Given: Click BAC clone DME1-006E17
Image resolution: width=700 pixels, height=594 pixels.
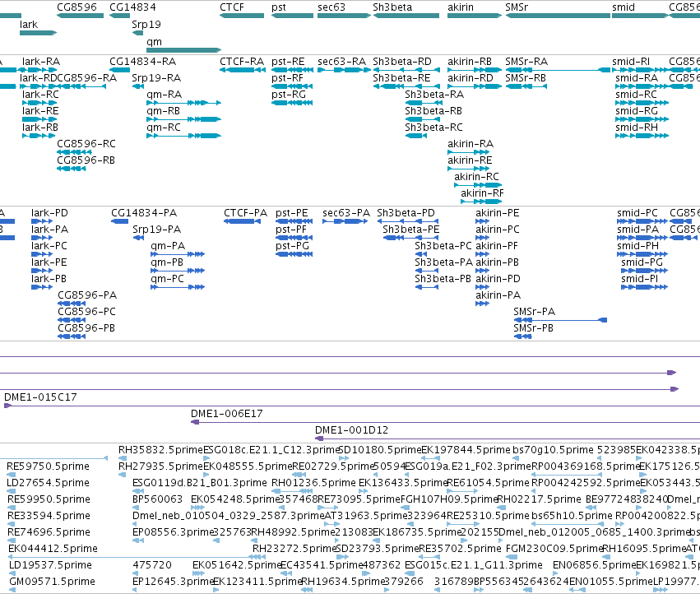Looking at the screenshot, I should [227, 414].
